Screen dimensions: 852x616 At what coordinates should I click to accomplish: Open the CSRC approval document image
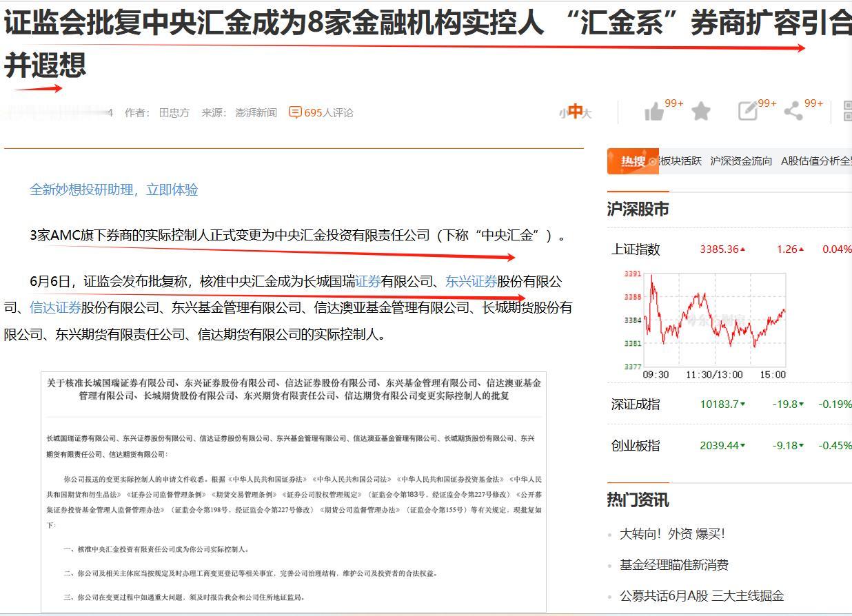[x=294, y=491]
